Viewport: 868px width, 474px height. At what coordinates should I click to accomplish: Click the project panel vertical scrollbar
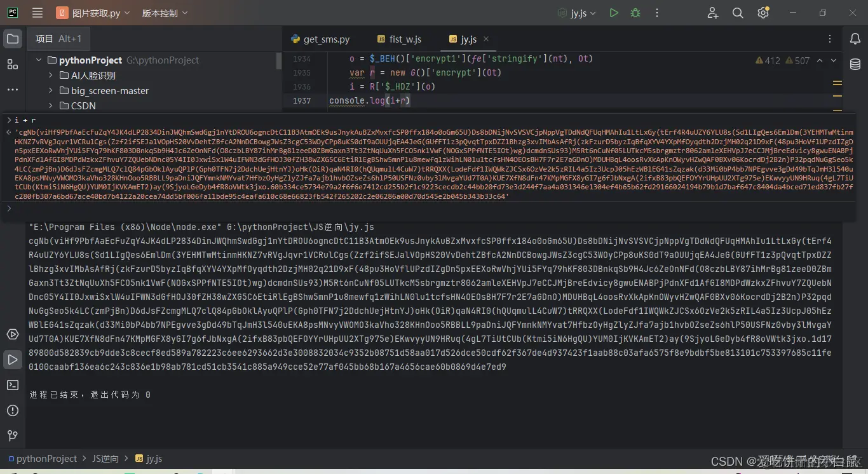(x=279, y=61)
